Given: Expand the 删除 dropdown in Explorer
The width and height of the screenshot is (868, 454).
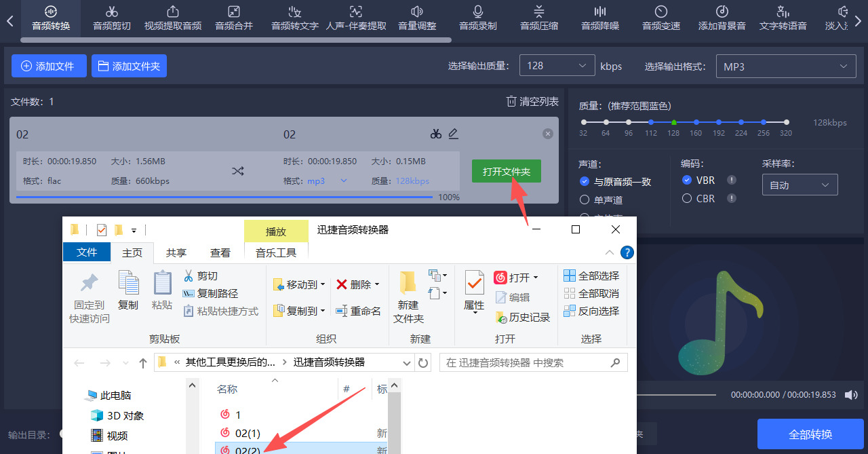Looking at the screenshot, I should 376,284.
